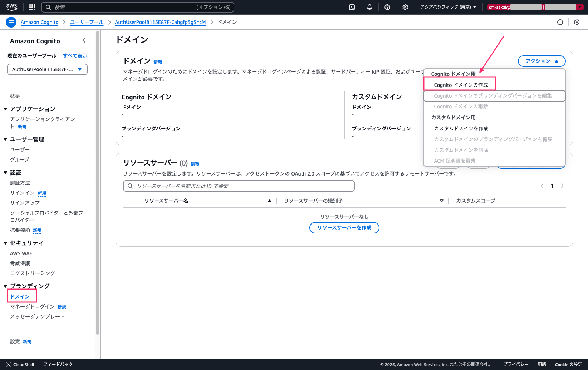Open サインアップ in the sidebar
This screenshot has width=588, height=370.
tap(25, 203)
